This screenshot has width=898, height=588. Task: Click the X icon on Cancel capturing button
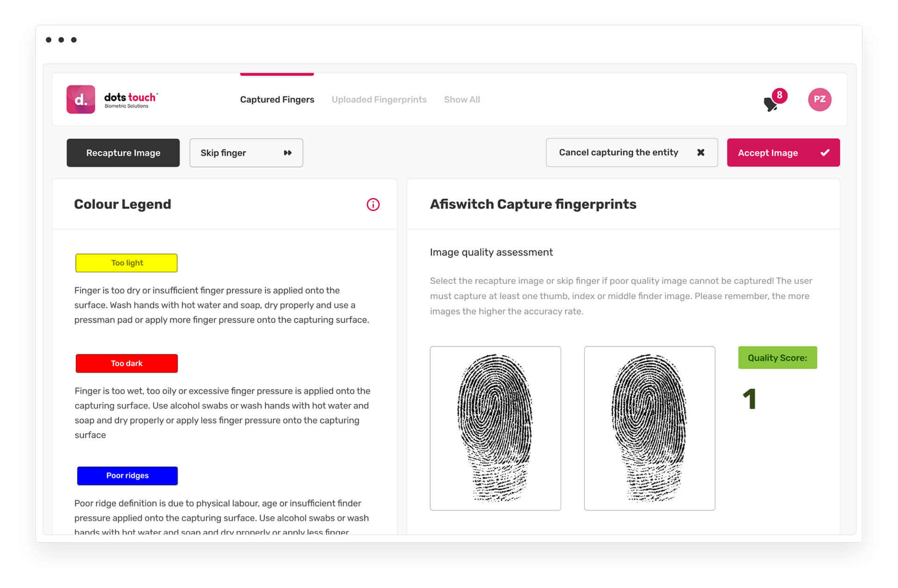tap(701, 152)
